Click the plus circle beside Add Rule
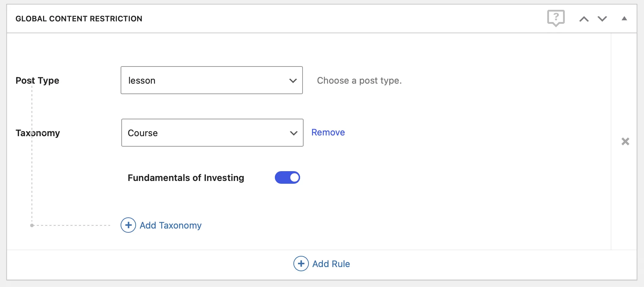 tap(301, 264)
